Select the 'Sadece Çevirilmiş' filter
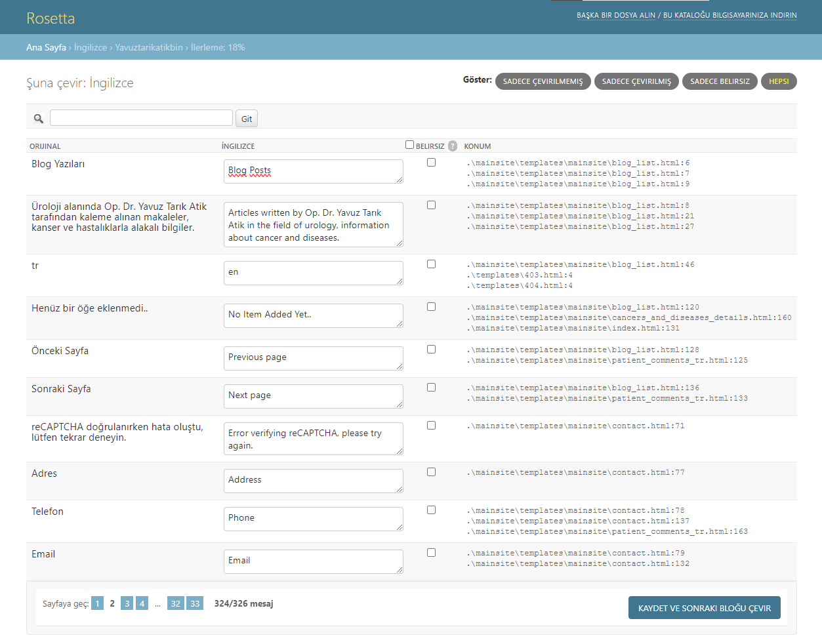 pyautogui.click(x=636, y=81)
